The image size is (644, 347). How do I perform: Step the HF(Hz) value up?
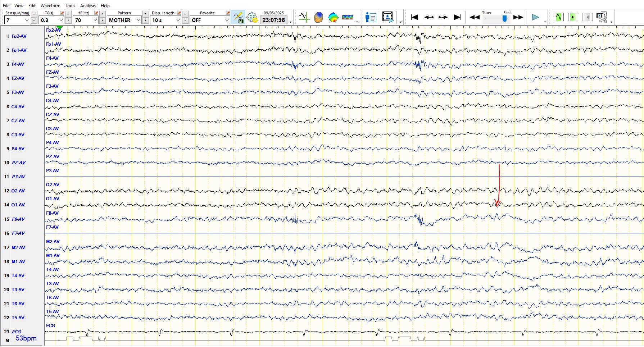103,14
